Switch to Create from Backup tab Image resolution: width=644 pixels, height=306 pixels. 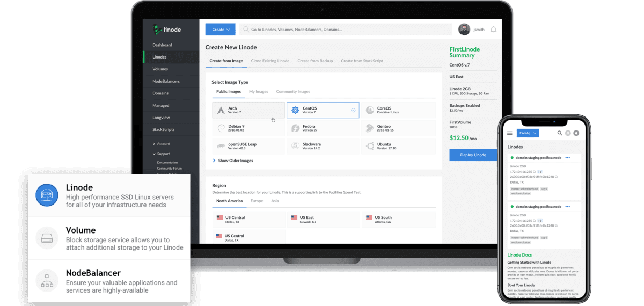315,61
